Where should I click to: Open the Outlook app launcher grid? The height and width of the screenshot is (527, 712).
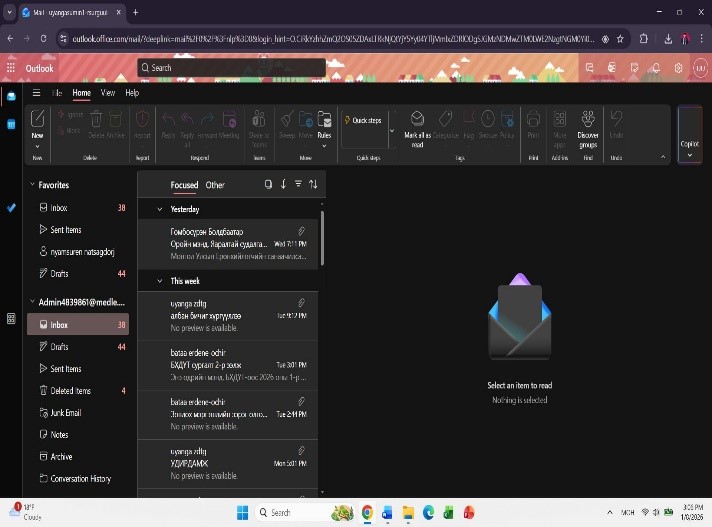(11, 68)
